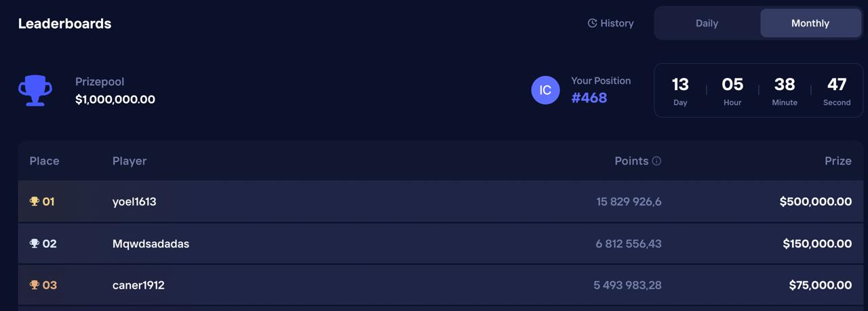The image size is (868, 311).
Task: Click the $500,000.00 prize amount
Action: tap(815, 202)
